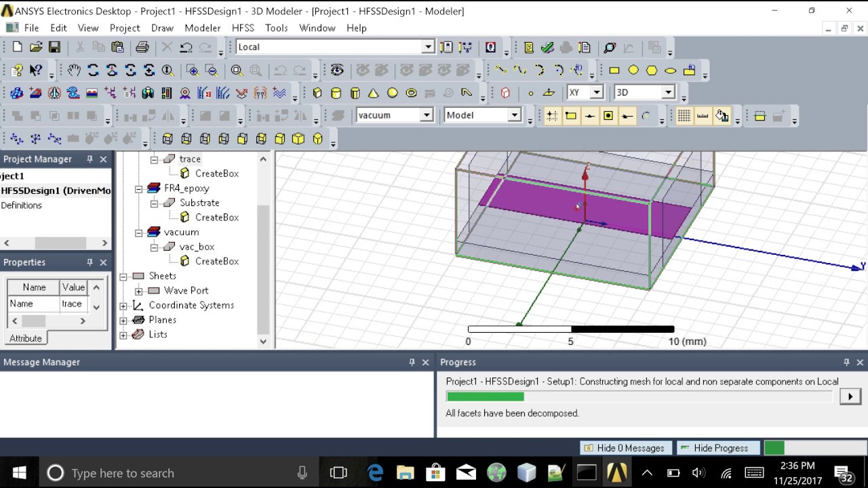Image resolution: width=868 pixels, height=488 pixels.
Task: Click the Draw Box icon
Action: (317, 93)
